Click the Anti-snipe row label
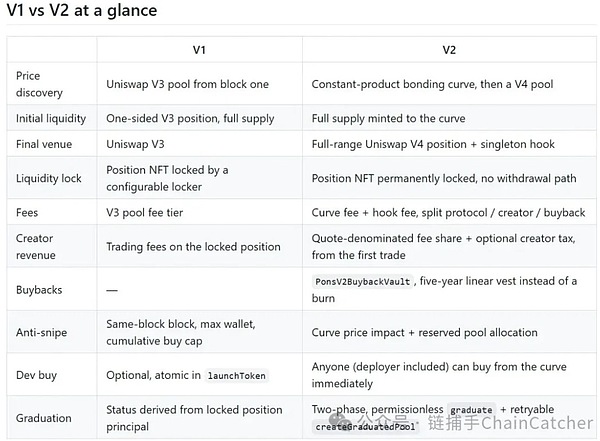 pyautogui.click(x=41, y=333)
